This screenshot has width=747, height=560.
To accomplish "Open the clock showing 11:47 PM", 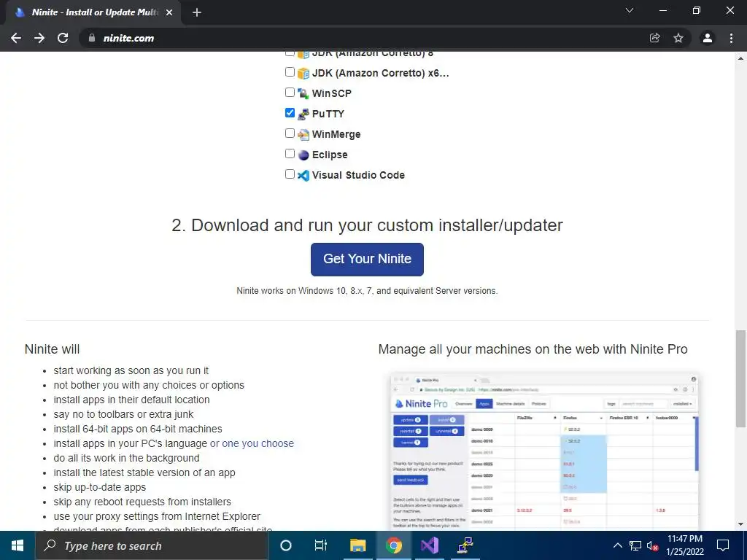I will 684,545.
